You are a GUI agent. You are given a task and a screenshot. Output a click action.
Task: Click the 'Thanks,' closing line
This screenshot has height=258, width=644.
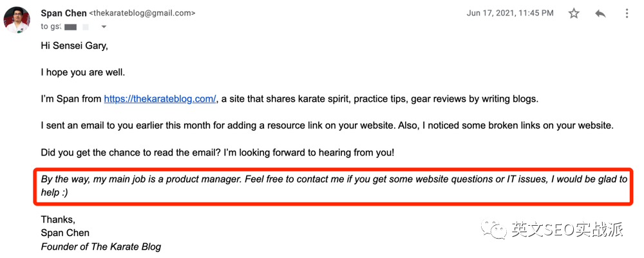[58, 219]
